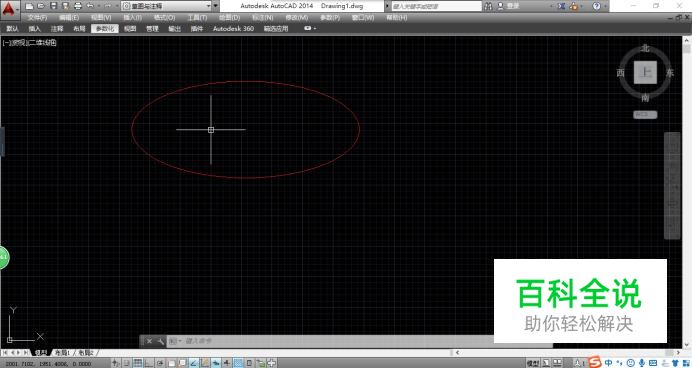
Task: Toggle Annotation Monitor plus icon in status bar
Action: [x=271, y=363]
